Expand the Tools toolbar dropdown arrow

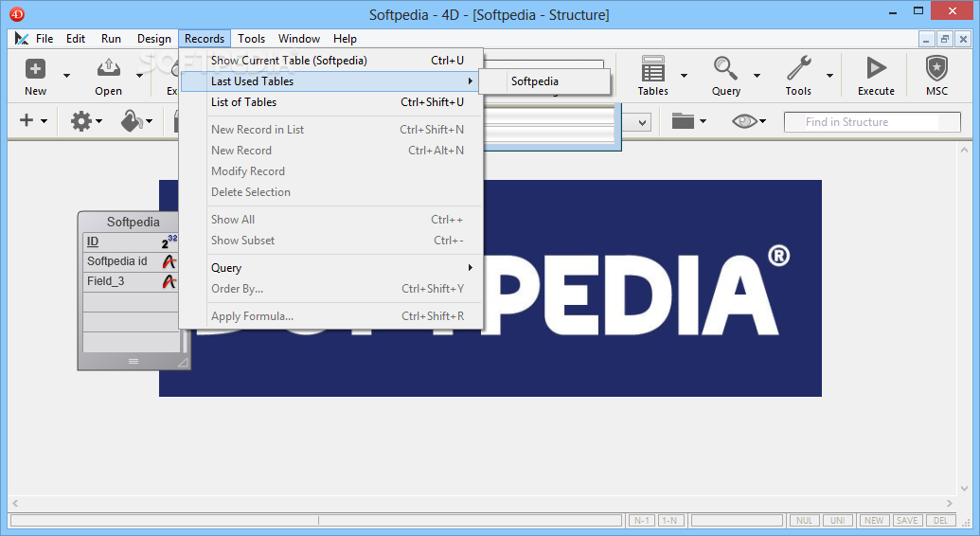(830, 76)
